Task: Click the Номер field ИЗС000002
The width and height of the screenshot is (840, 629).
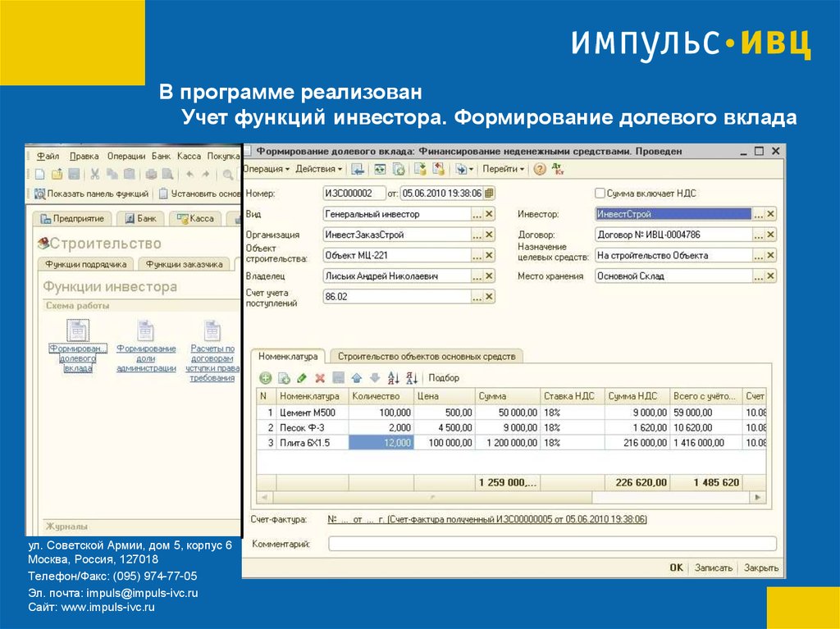Action: point(354,193)
